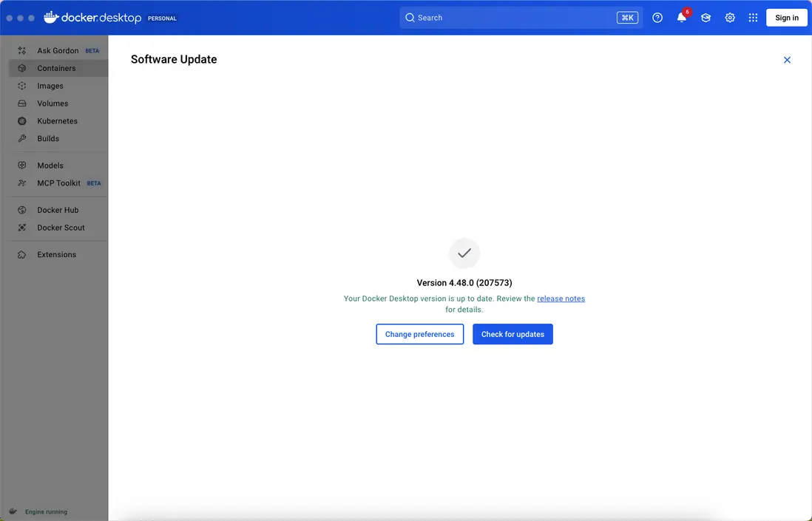Click the BETA badge next to MCP Toolkit
This screenshot has width=812, height=521.
coord(94,183)
